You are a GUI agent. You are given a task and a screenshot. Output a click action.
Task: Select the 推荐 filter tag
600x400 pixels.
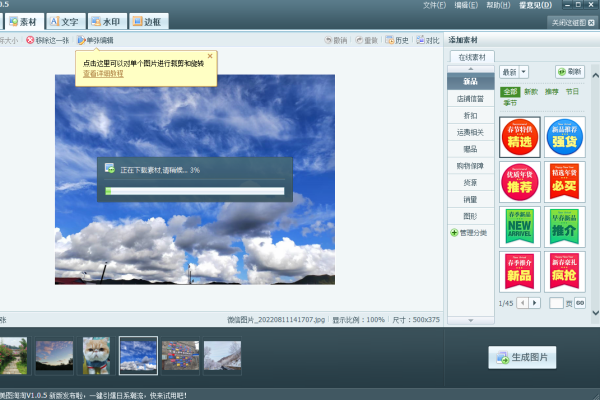click(552, 92)
